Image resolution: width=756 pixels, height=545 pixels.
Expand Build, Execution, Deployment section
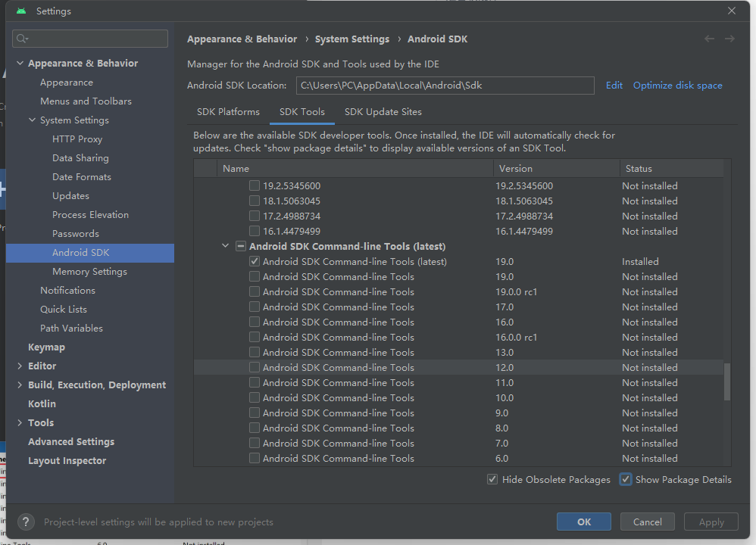(x=20, y=385)
